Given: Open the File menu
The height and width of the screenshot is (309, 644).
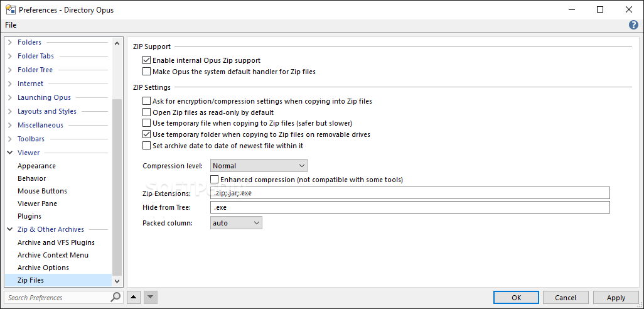Looking at the screenshot, I should click(x=11, y=25).
